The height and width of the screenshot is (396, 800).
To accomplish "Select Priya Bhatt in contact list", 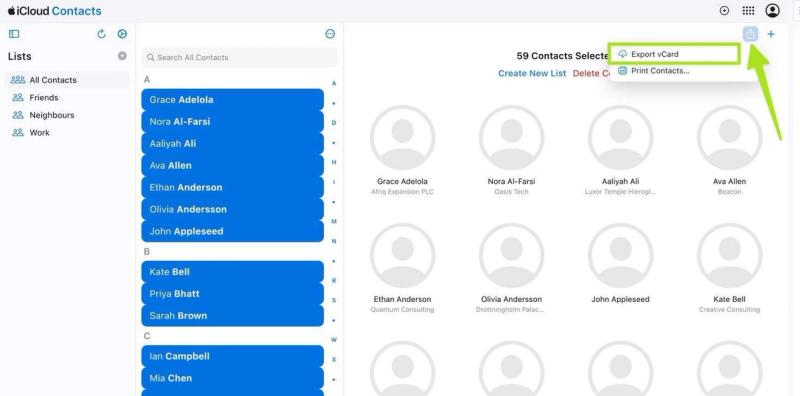I will coord(232,294).
